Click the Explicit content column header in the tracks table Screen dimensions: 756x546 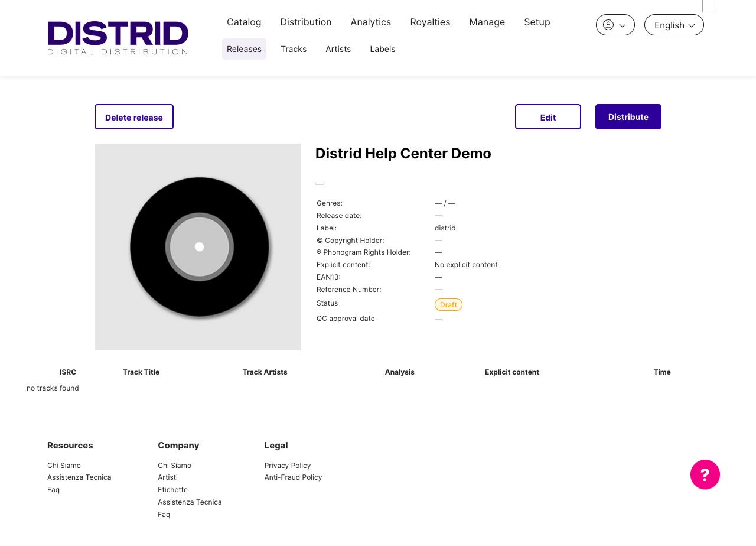tap(512, 372)
